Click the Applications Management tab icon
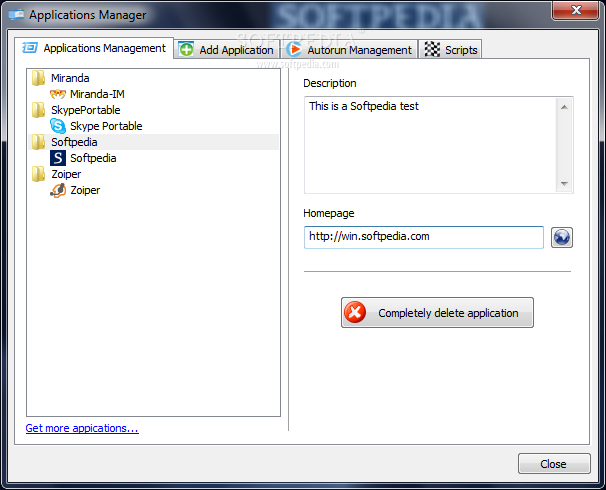The image size is (606, 490). click(30, 48)
